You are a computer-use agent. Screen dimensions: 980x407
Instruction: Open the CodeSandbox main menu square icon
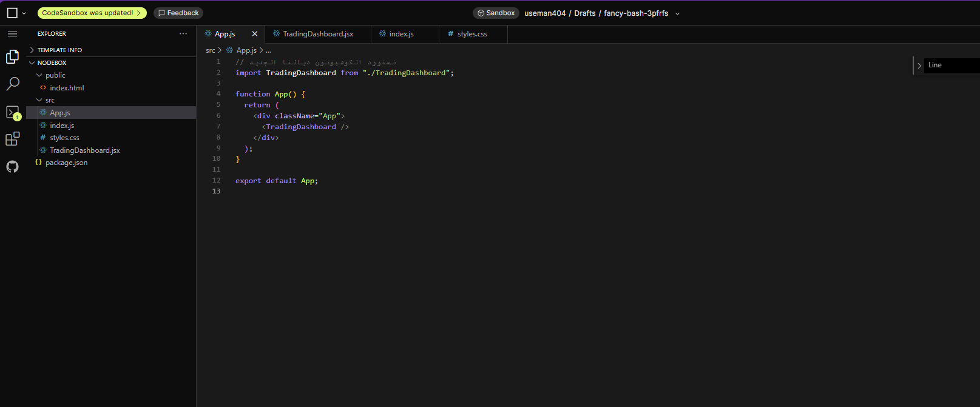[x=12, y=13]
